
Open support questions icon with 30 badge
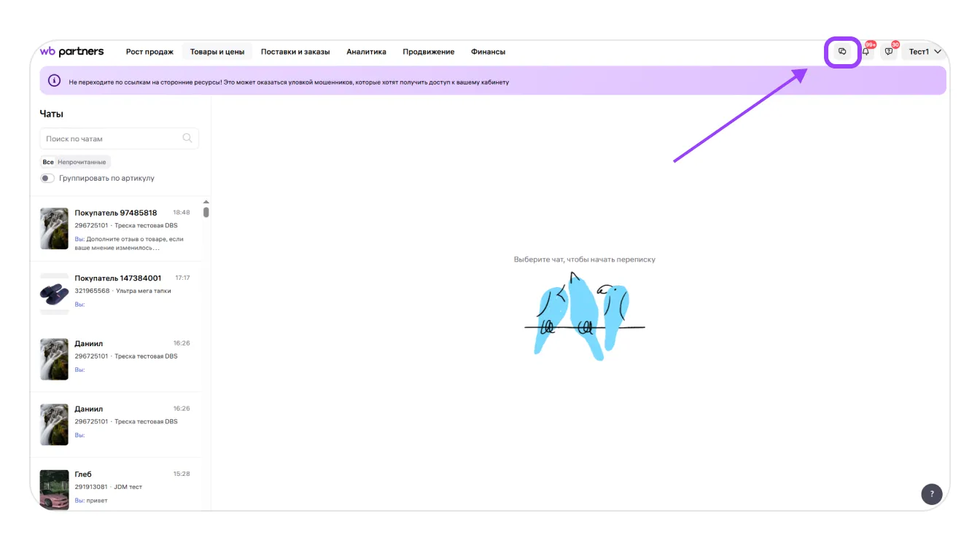coord(888,52)
